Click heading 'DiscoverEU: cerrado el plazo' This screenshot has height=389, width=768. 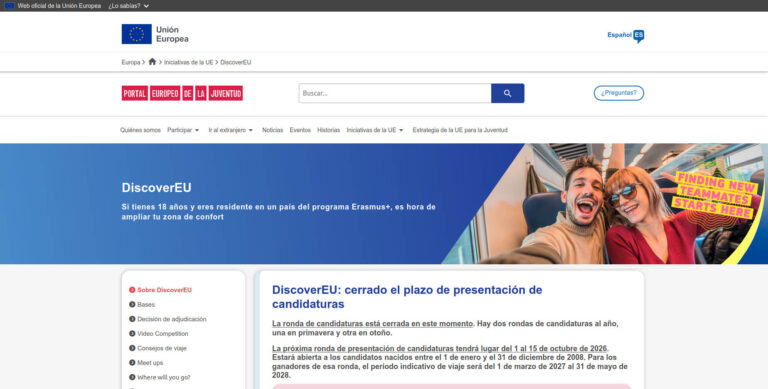[x=407, y=297]
